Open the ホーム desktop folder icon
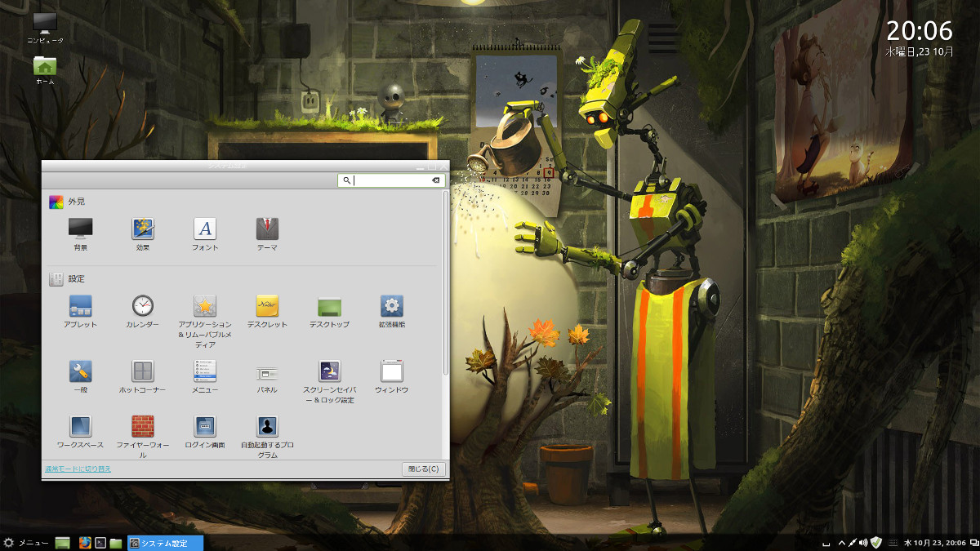Screen dimensions: 980x551 (x=45, y=70)
